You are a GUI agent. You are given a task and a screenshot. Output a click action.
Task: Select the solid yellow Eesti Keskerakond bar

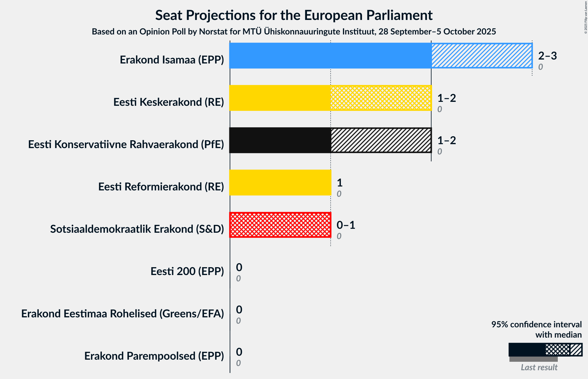280,98
